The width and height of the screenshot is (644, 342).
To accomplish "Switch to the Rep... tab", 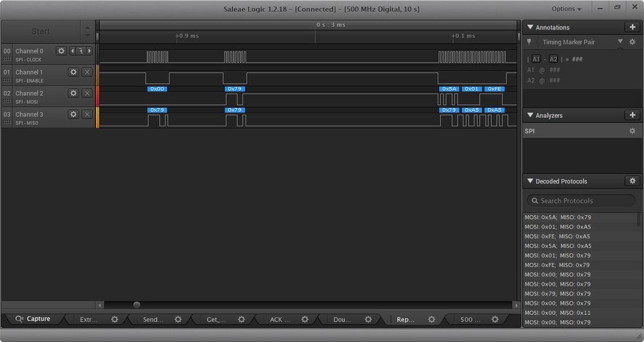I will (405, 319).
